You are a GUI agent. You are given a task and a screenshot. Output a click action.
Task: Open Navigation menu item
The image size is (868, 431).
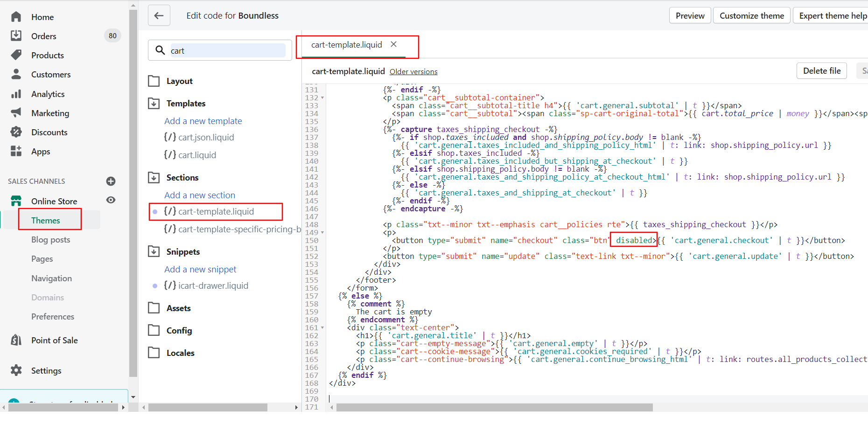(52, 278)
